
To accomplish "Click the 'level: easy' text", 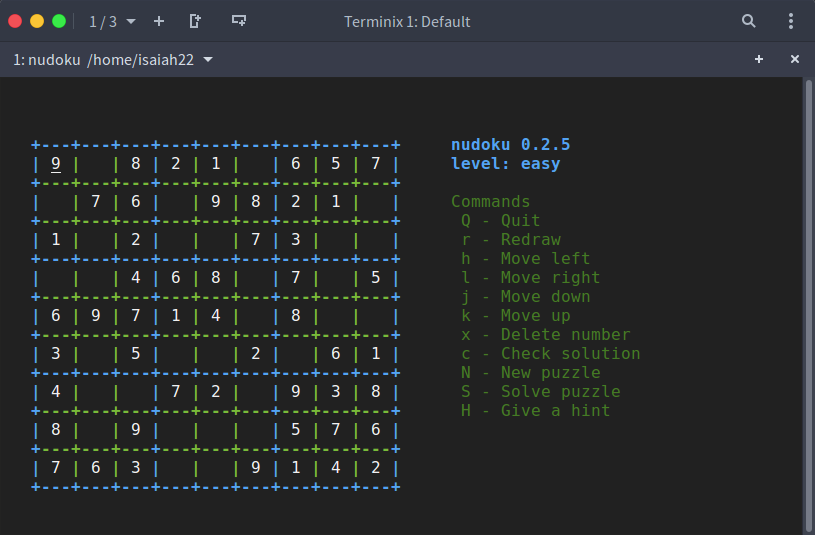I will (x=506, y=164).
